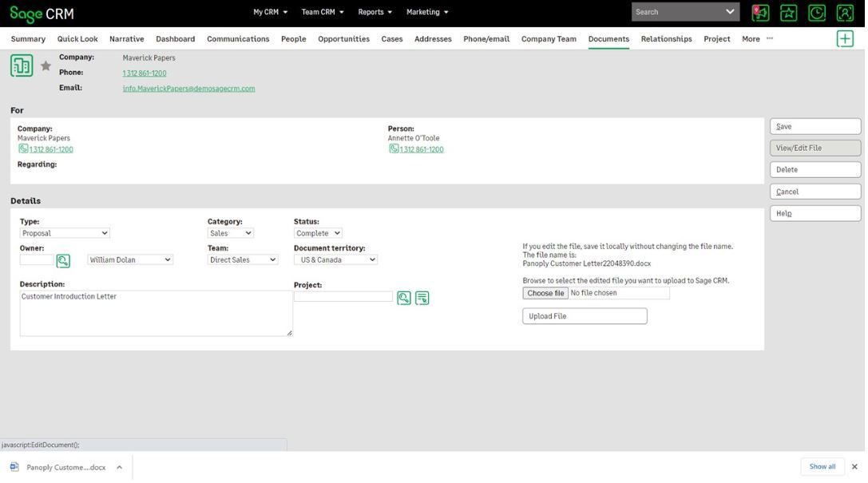Click the Save button
The height and width of the screenshot is (483, 868).
(815, 126)
